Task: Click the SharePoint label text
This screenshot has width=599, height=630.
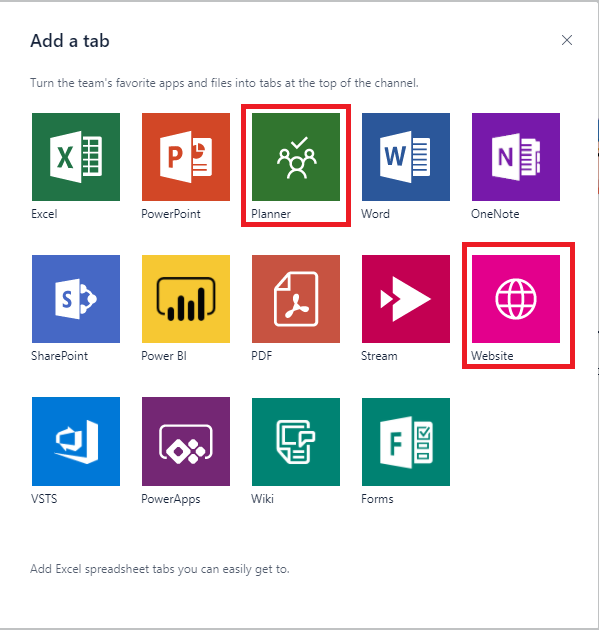Action: tap(59, 356)
